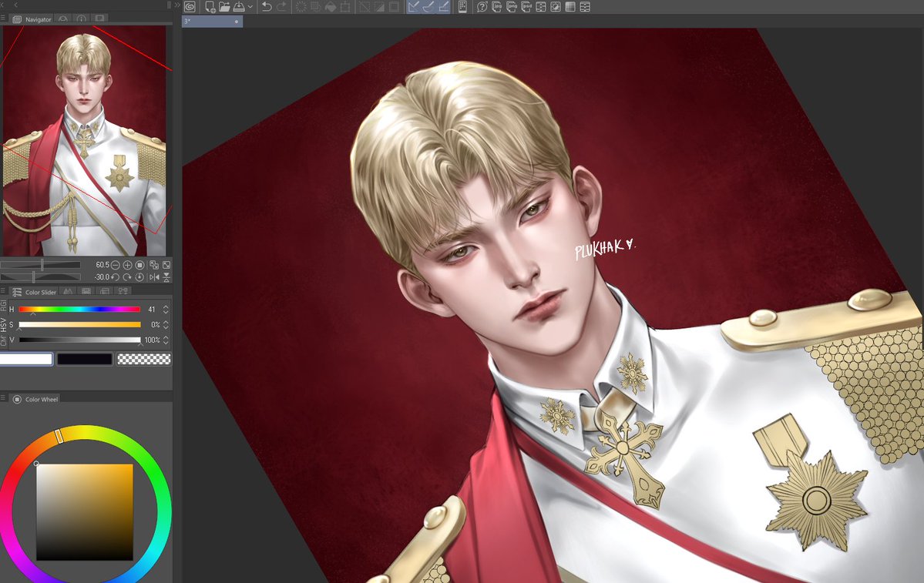The image size is (924, 583).
Task: Switch to Information tab in Navigator group
Action: tap(82, 18)
